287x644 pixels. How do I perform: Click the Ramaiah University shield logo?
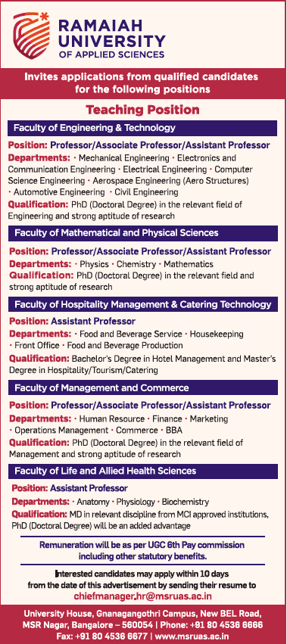pos(31,36)
